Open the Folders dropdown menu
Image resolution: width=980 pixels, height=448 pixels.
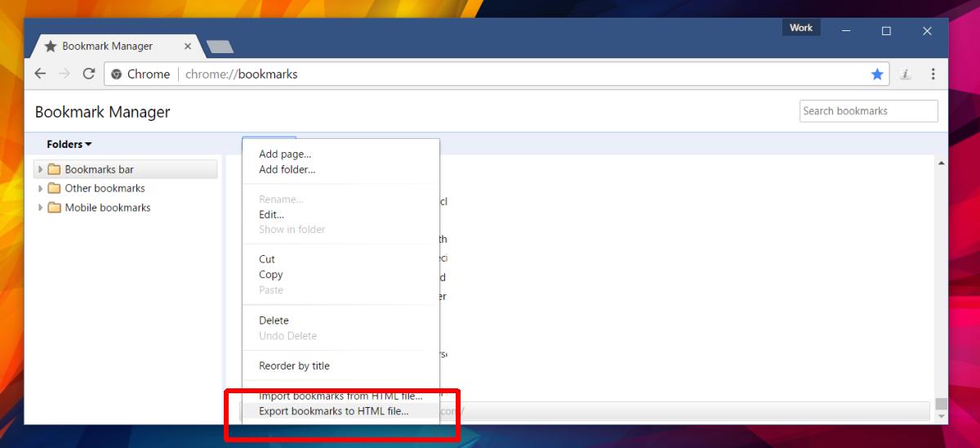pos(69,145)
